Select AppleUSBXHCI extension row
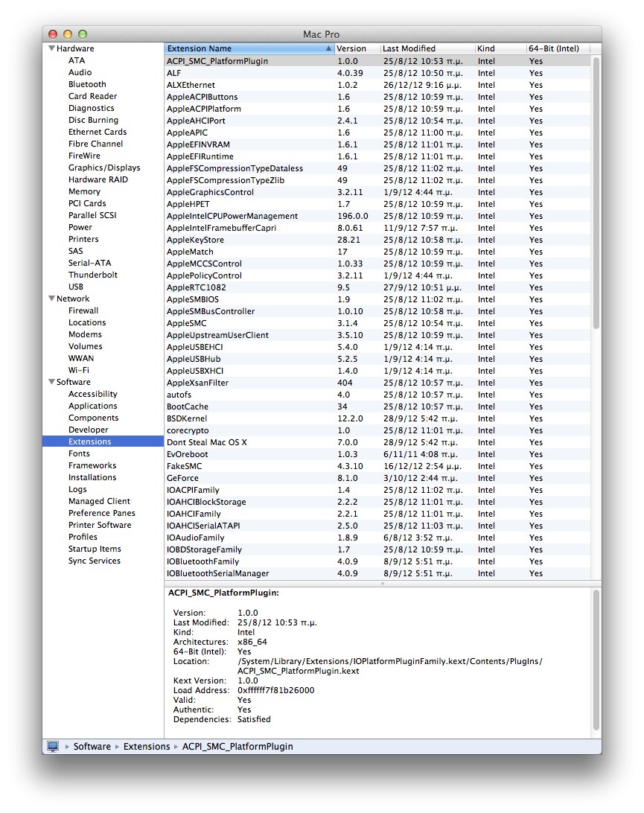The width and height of the screenshot is (644, 813). [x=377, y=372]
